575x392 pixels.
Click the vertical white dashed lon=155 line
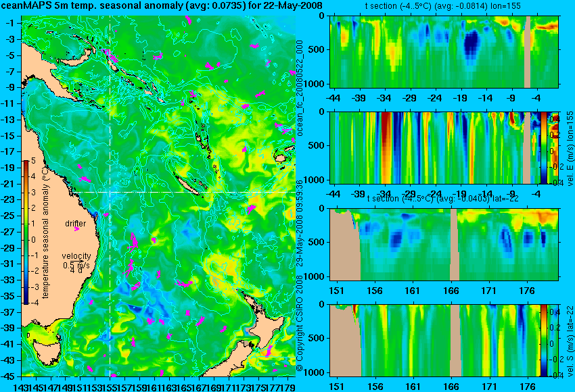click(110, 196)
